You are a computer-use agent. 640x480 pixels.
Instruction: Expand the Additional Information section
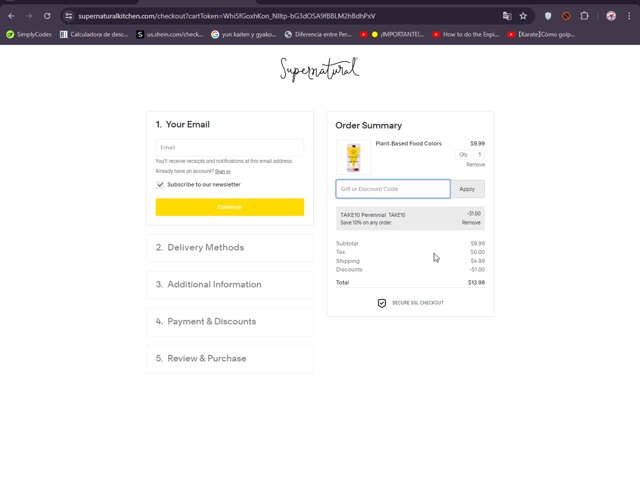click(x=230, y=284)
